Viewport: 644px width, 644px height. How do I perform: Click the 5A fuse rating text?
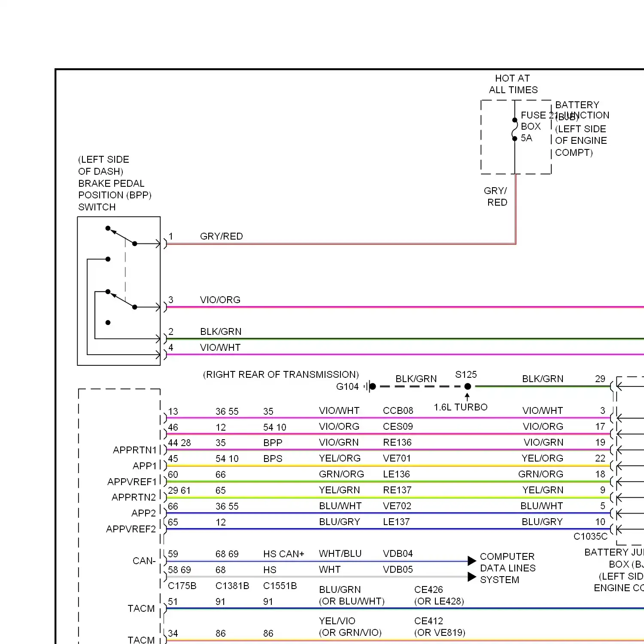(526, 138)
